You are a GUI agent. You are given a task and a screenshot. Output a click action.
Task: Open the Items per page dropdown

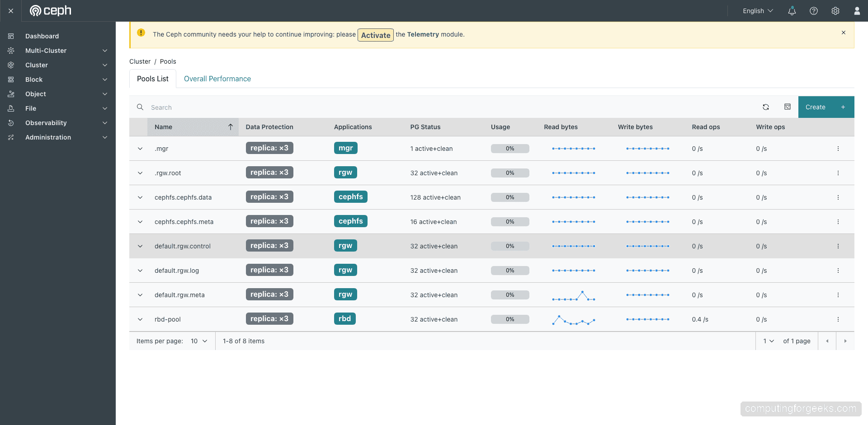199,341
